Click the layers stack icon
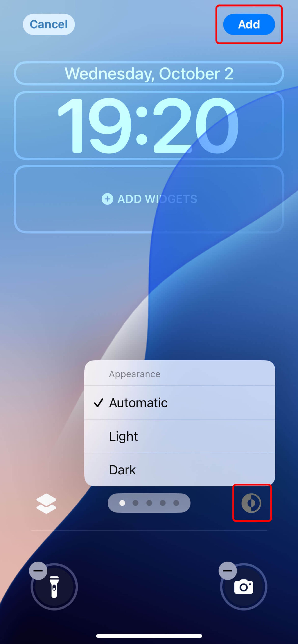Screen dimensions: 298x644 46,503
